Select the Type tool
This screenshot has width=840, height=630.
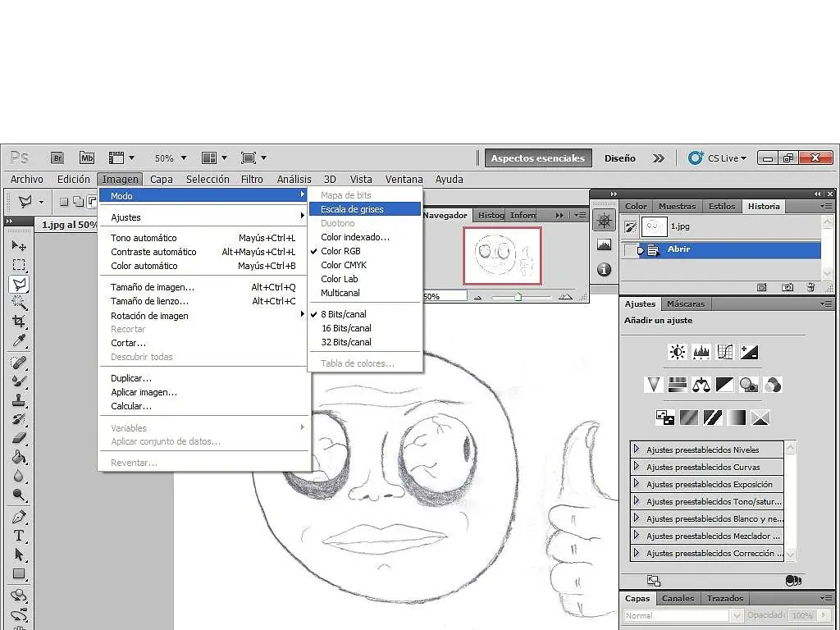[x=19, y=536]
